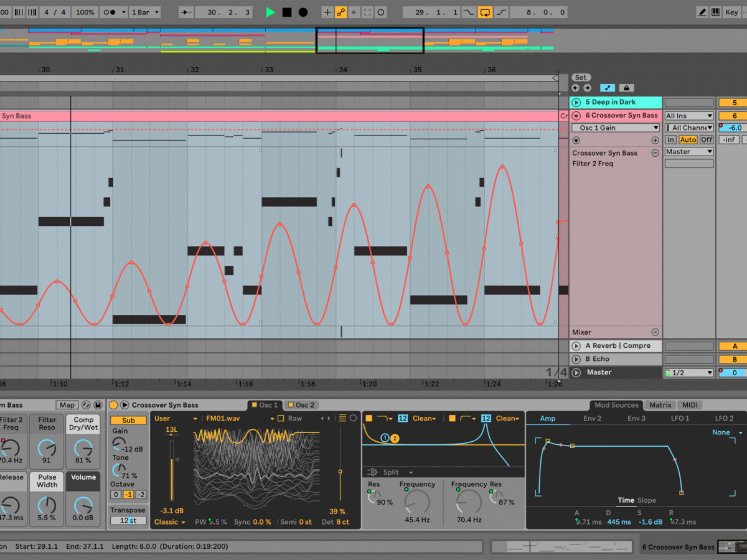
Task: Enable Draw Mode with the pencil icon
Action: click(x=702, y=12)
